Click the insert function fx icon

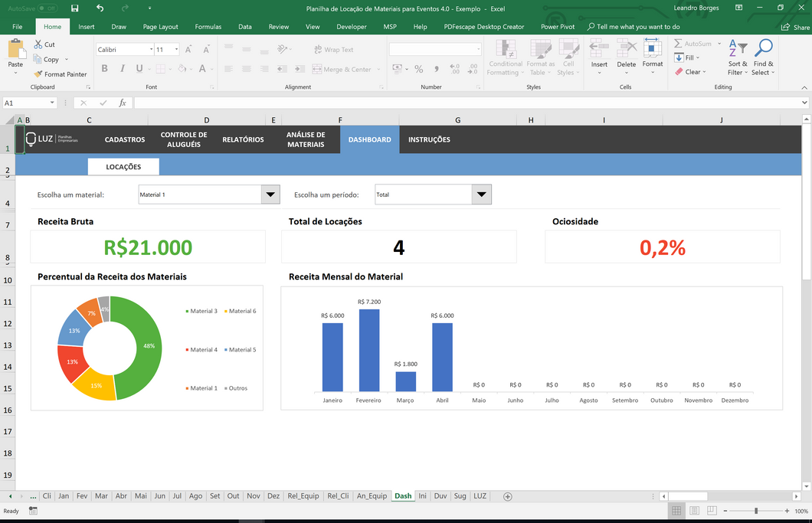[x=123, y=103]
